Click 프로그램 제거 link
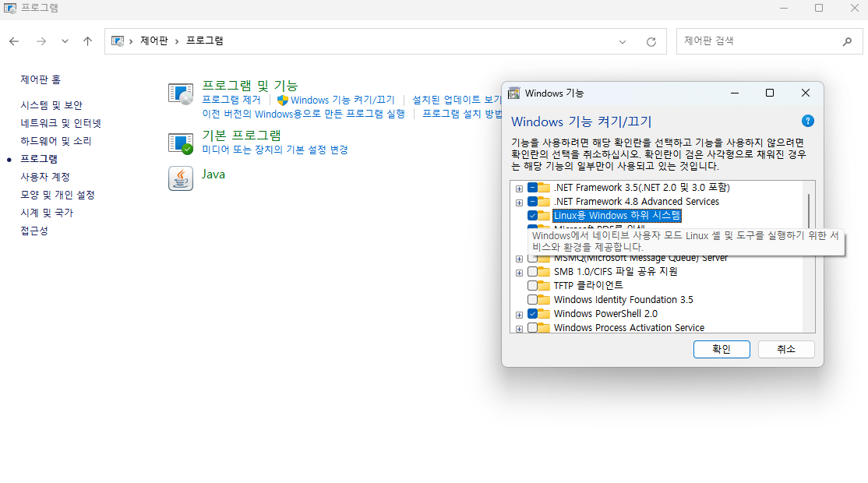Screen dimensions: 868x483 231,100
